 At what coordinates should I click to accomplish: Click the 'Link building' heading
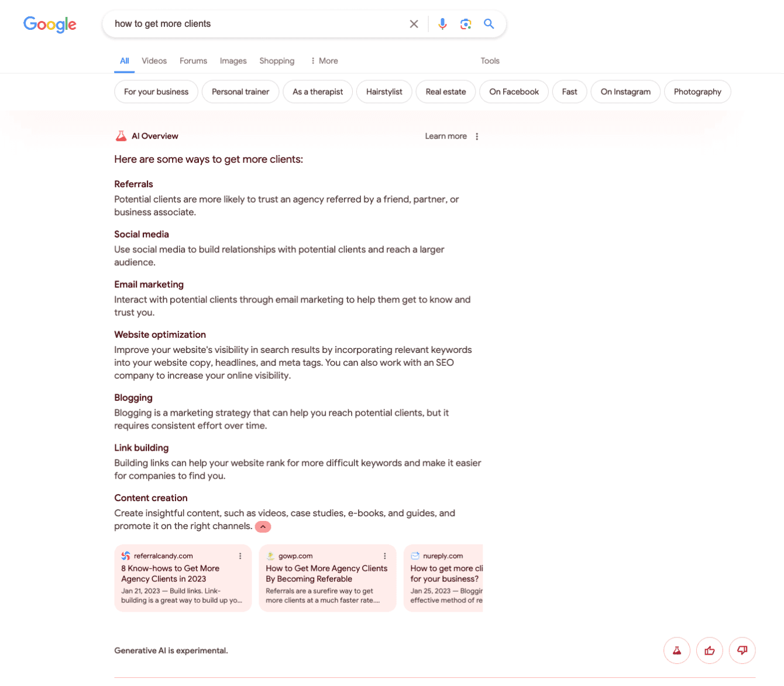(x=142, y=448)
